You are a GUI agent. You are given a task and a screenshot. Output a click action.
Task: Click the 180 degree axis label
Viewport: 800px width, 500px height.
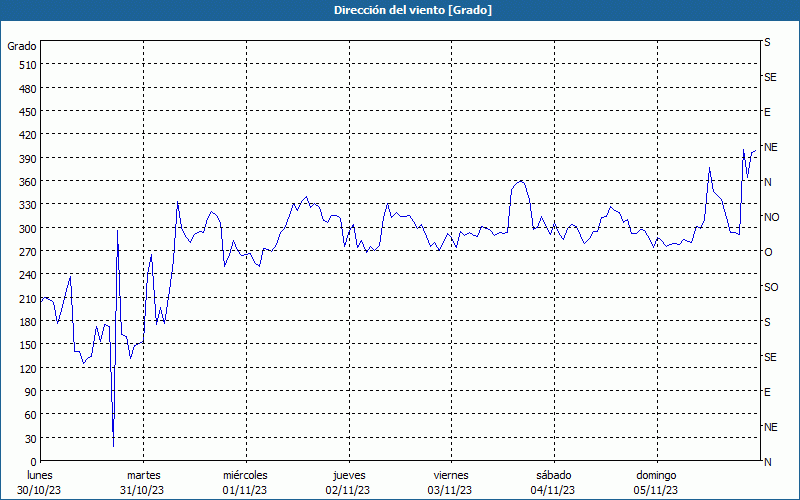[28, 322]
